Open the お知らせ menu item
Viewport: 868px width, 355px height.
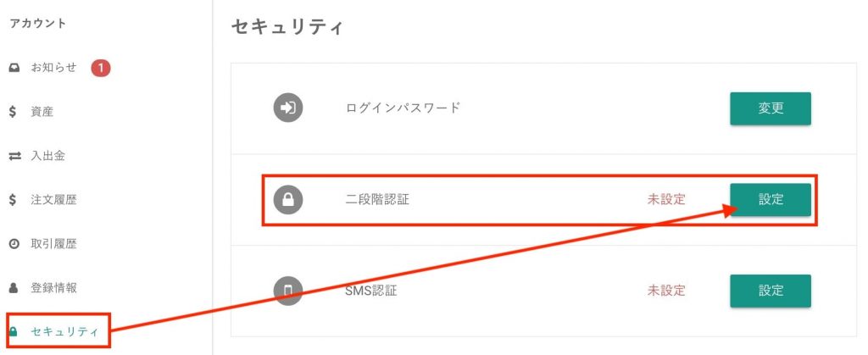click(53, 68)
